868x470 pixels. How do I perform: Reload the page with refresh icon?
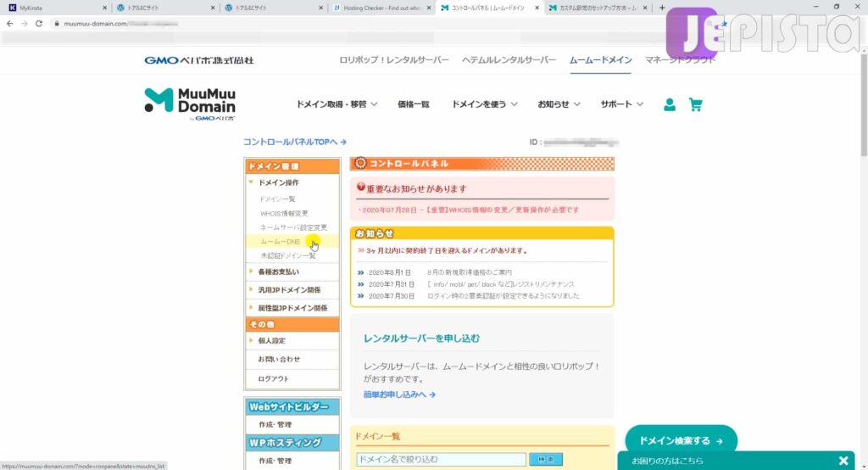point(39,23)
